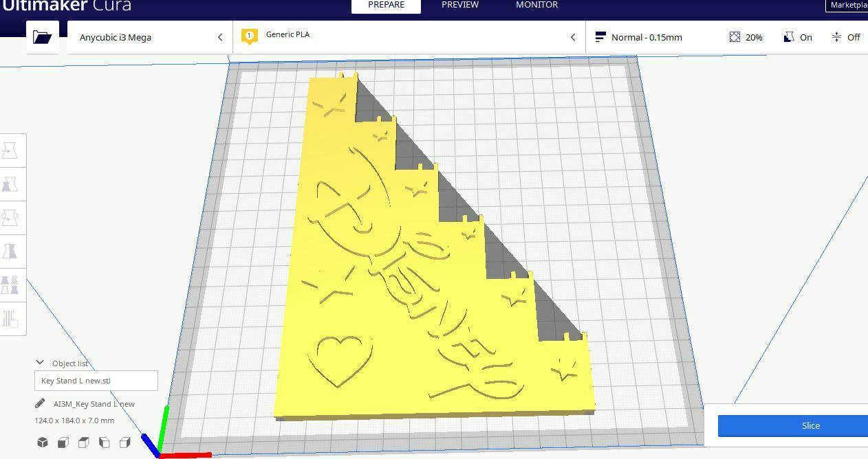Switch to 3D perspective view cube icon
Screen dimensions: 868x459
43,443
